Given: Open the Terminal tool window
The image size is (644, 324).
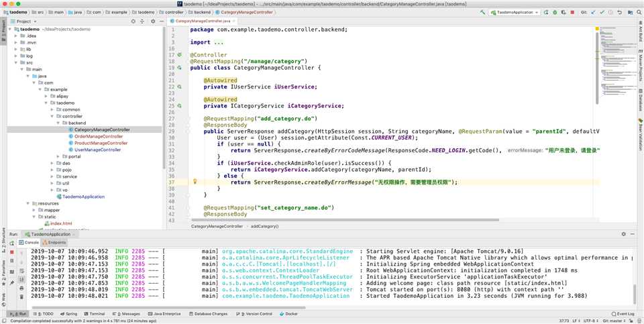Looking at the screenshot, I should click(x=94, y=314).
